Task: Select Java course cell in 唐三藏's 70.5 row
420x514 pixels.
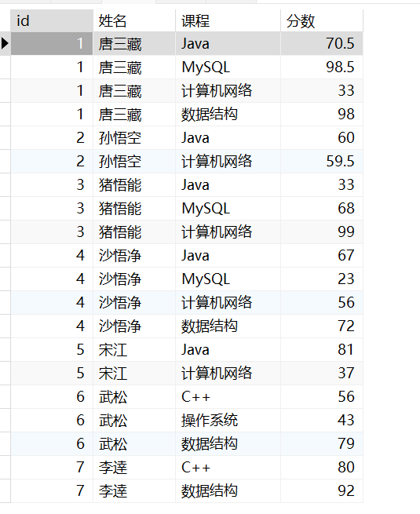Action: [x=228, y=44]
